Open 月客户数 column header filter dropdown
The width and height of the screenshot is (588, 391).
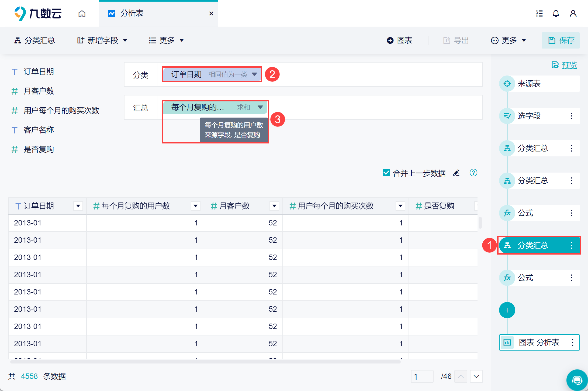(274, 206)
